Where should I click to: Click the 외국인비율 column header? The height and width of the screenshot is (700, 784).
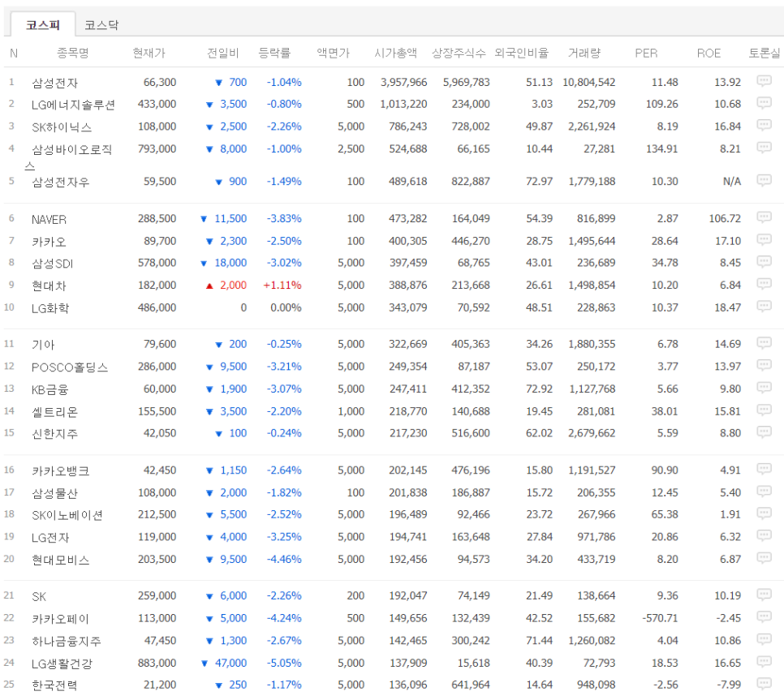(522, 53)
